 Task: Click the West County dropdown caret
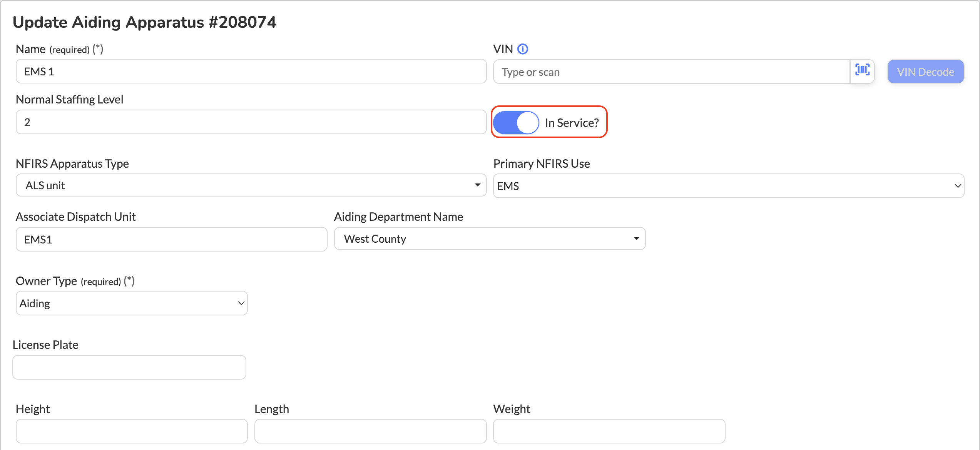pyautogui.click(x=636, y=239)
